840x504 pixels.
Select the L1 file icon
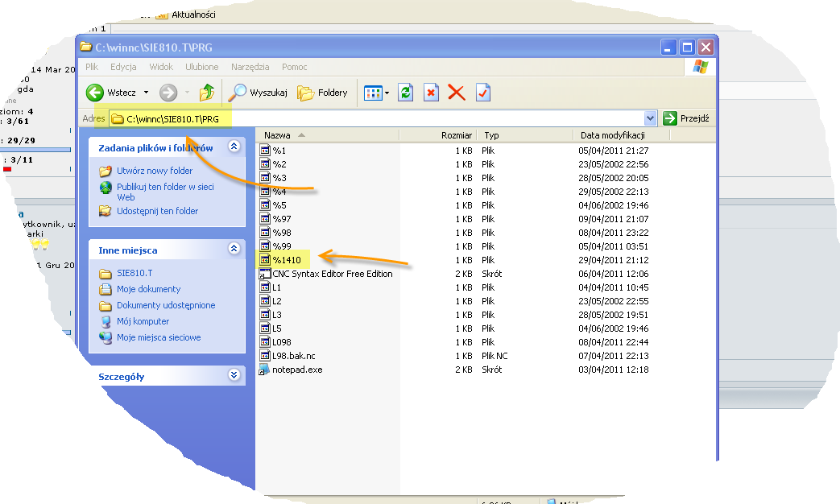[x=265, y=287]
